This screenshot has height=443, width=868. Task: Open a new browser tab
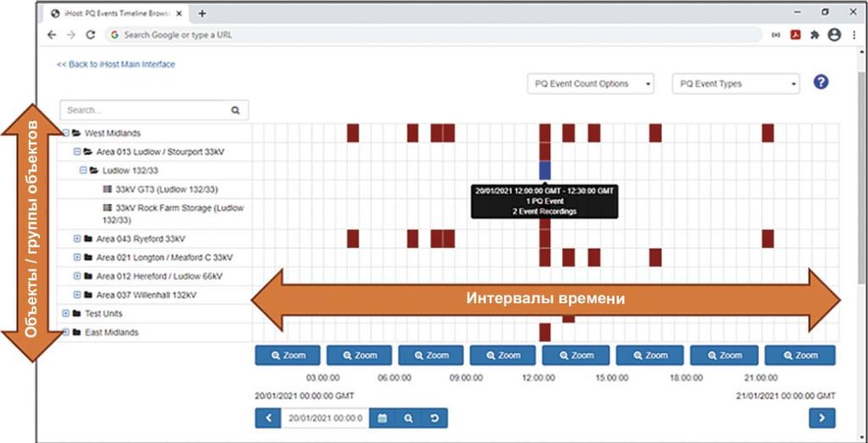coord(202,14)
